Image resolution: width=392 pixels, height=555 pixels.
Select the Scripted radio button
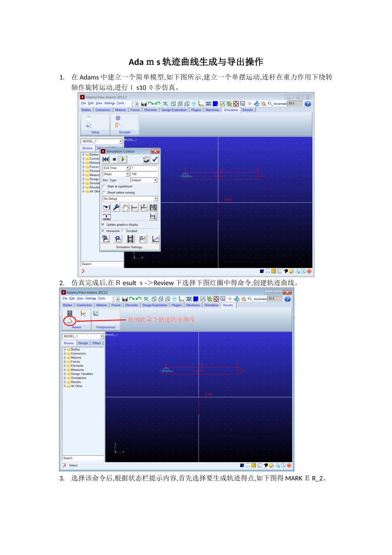pyautogui.click(x=123, y=231)
